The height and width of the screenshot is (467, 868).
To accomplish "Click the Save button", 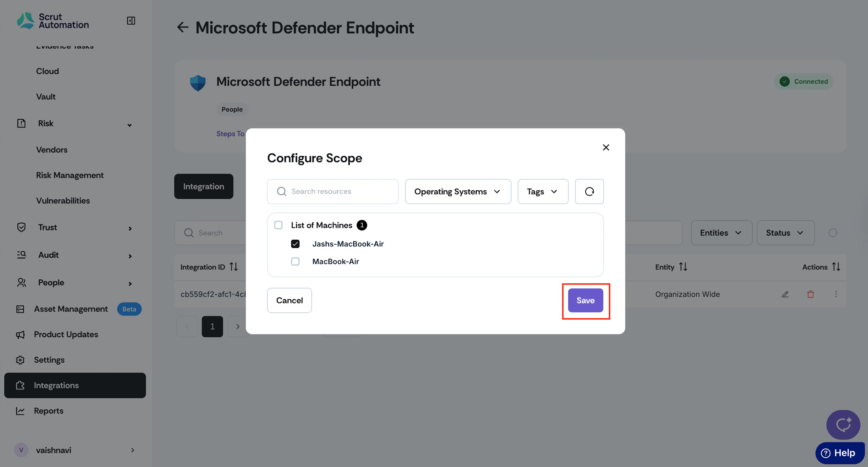I will tap(585, 300).
